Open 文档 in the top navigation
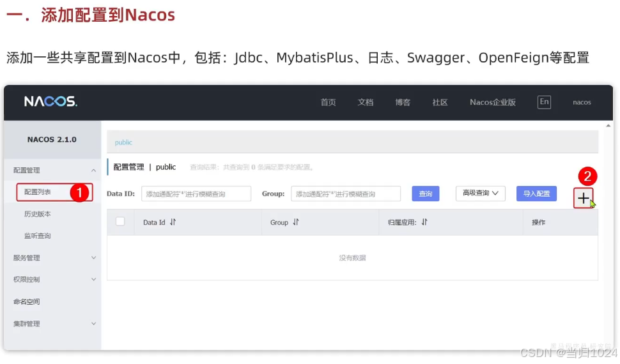620x364 pixels. click(x=366, y=102)
